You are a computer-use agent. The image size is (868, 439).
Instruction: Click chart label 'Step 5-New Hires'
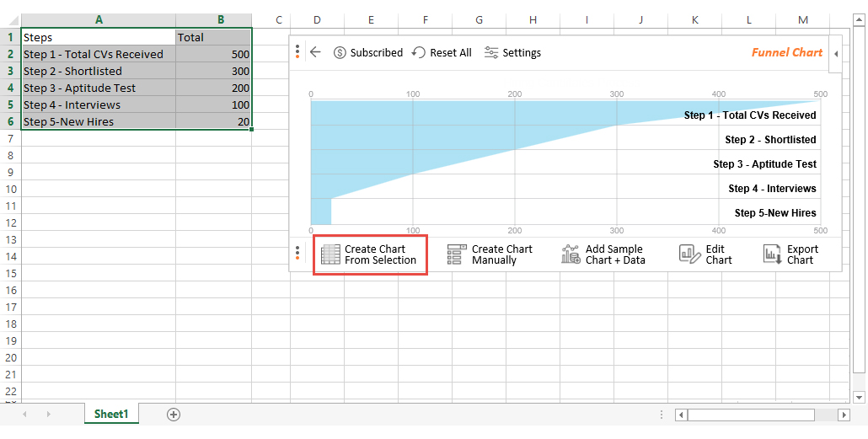coord(775,212)
